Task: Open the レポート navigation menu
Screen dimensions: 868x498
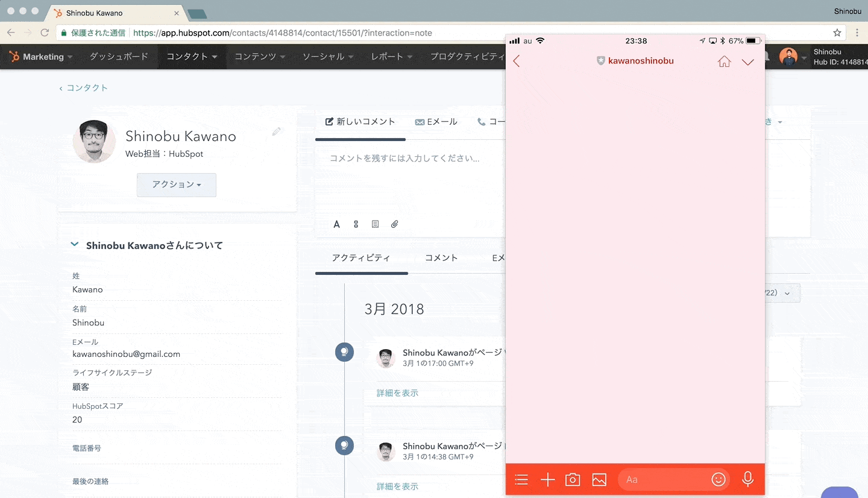Action: tap(392, 57)
